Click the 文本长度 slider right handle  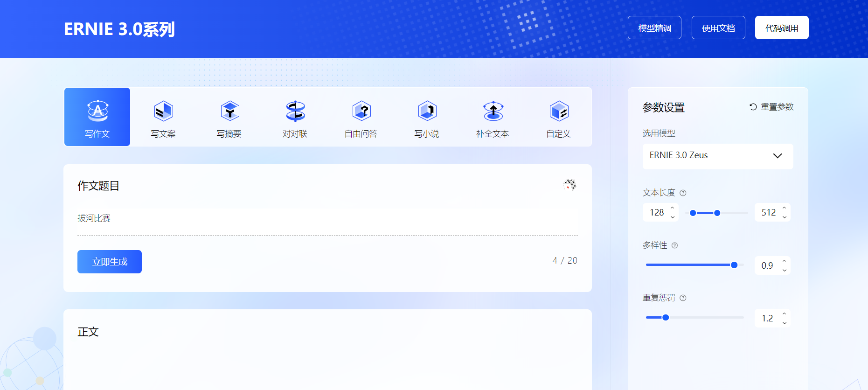coord(717,213)
